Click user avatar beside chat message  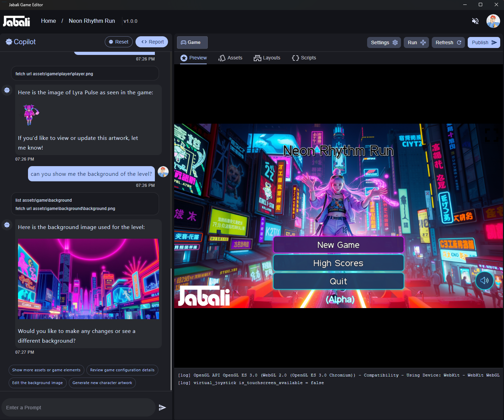[163, 172]
